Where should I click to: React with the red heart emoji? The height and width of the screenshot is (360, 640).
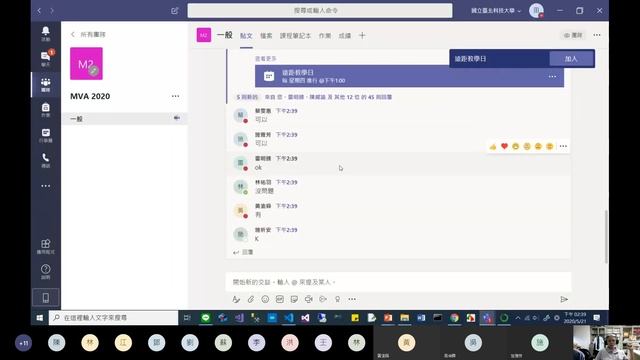click(504, 146)
